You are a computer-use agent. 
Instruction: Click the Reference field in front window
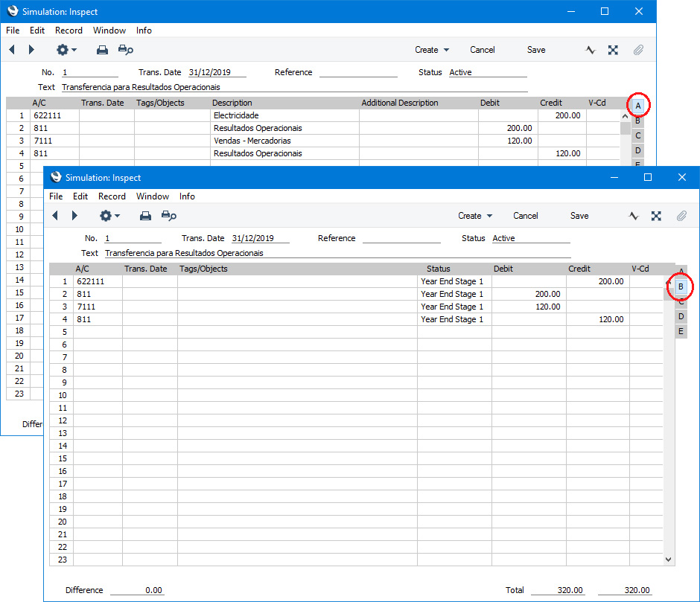[x=401, y=239]
